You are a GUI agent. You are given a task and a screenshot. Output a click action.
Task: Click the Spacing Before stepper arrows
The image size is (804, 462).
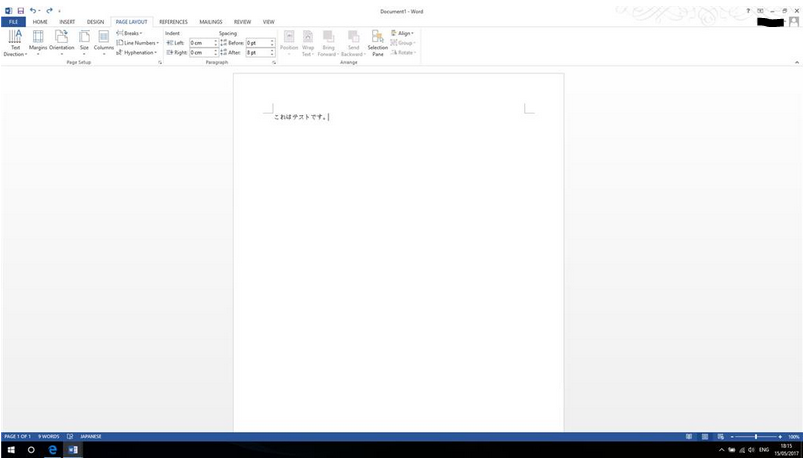click(272, 43)
